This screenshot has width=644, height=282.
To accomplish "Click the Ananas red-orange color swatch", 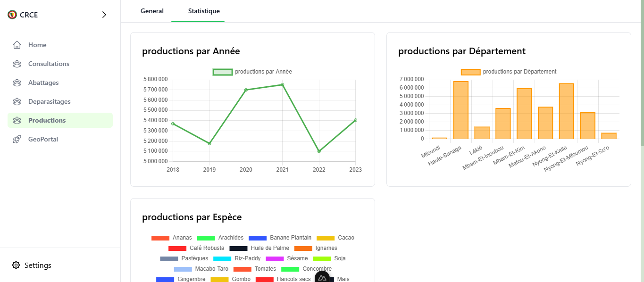I will 161,237.
